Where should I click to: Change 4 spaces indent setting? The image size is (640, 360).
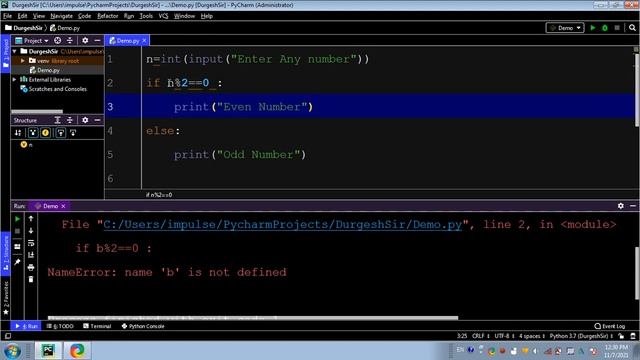click(x=532, y=336)
